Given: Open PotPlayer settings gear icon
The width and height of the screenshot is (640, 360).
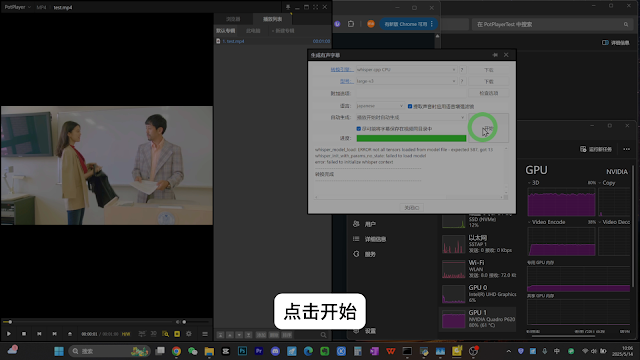Looking at the screenshot, I should [189, 334].
